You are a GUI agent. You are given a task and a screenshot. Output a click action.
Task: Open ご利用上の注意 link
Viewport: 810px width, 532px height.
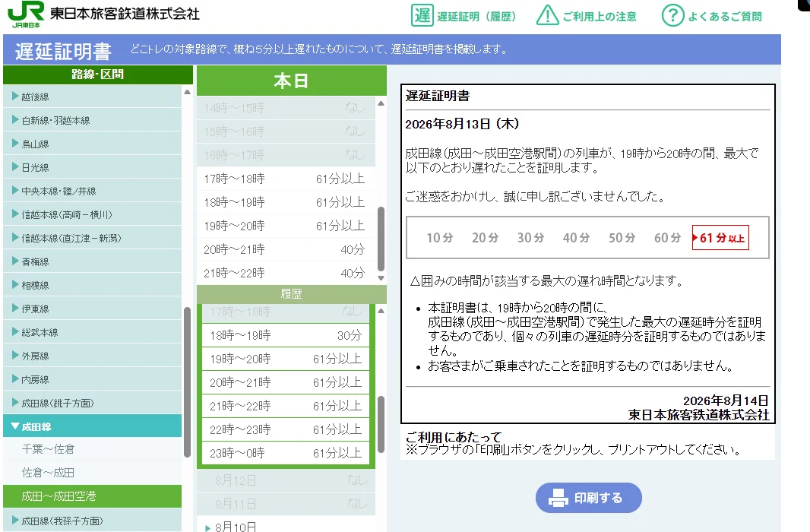coord(600,17)
